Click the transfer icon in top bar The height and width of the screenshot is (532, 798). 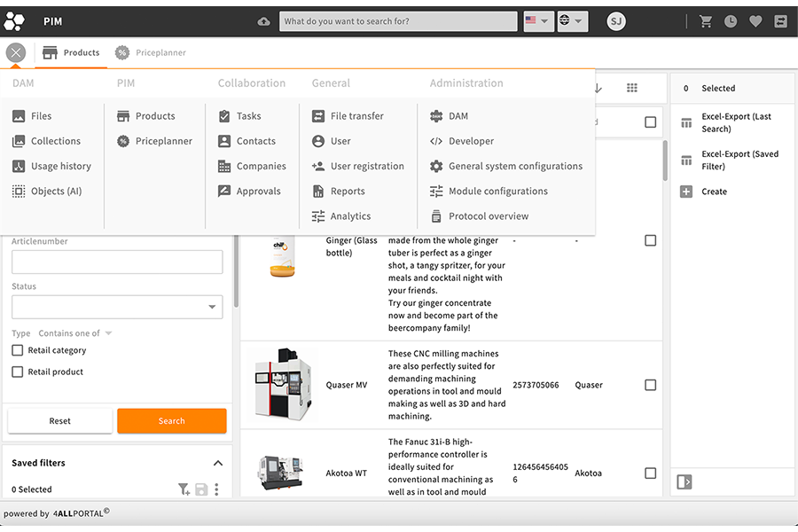click(780, 21)
